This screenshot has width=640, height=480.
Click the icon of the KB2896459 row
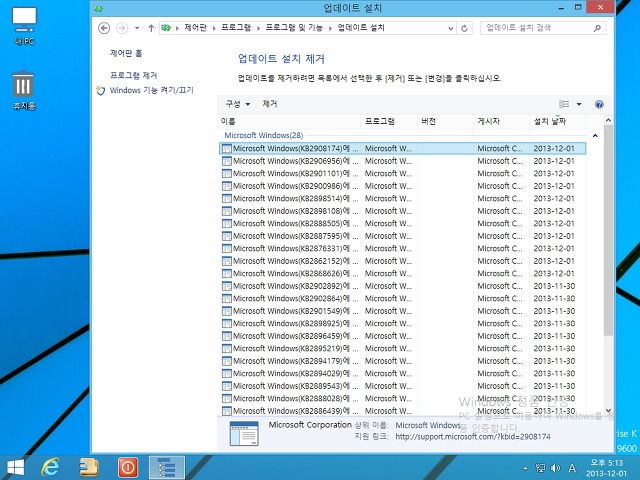(x=227, y=336)
